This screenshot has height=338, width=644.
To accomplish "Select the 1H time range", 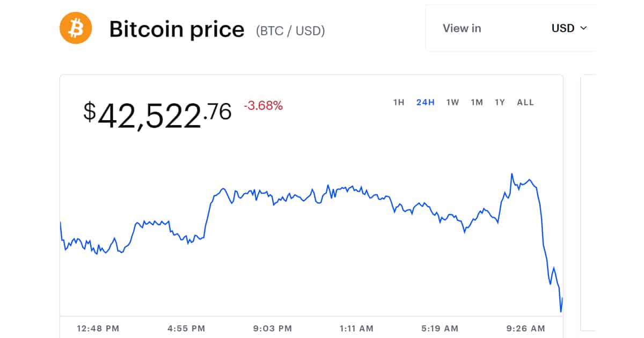I will coord(399,102).
